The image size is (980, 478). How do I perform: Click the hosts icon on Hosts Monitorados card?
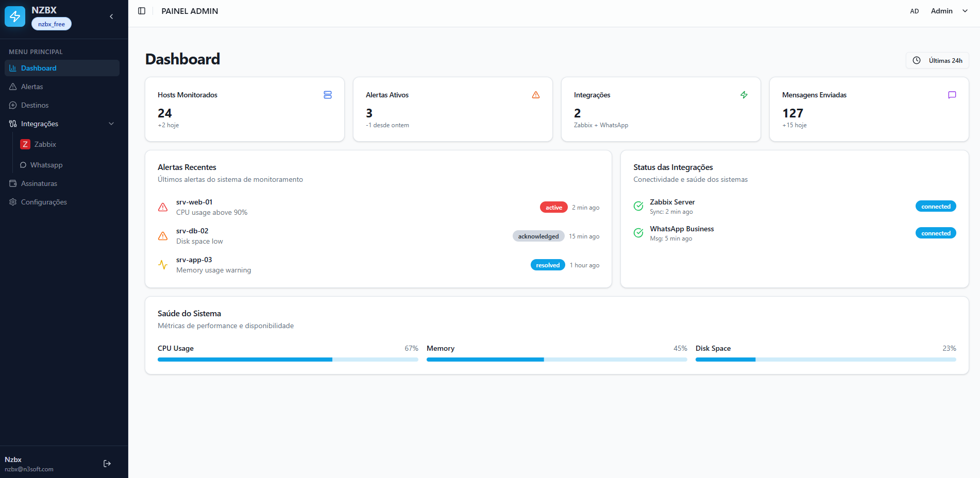(x=328, y=95)
